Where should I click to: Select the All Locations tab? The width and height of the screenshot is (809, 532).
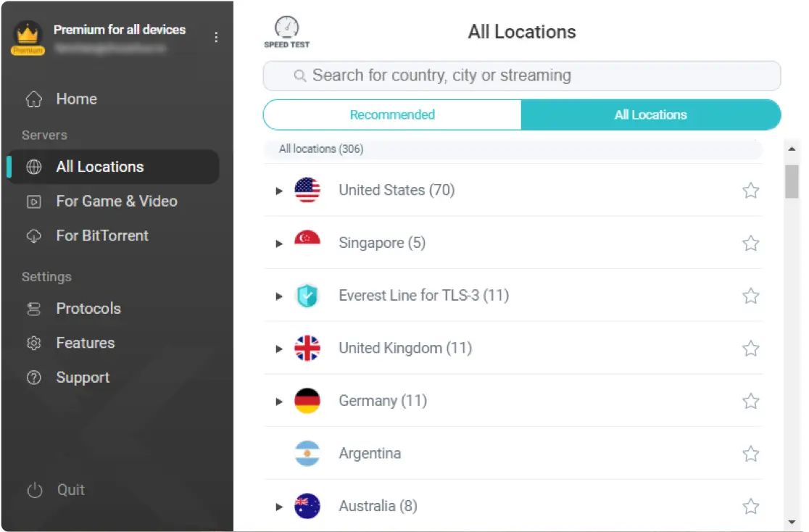651,115
